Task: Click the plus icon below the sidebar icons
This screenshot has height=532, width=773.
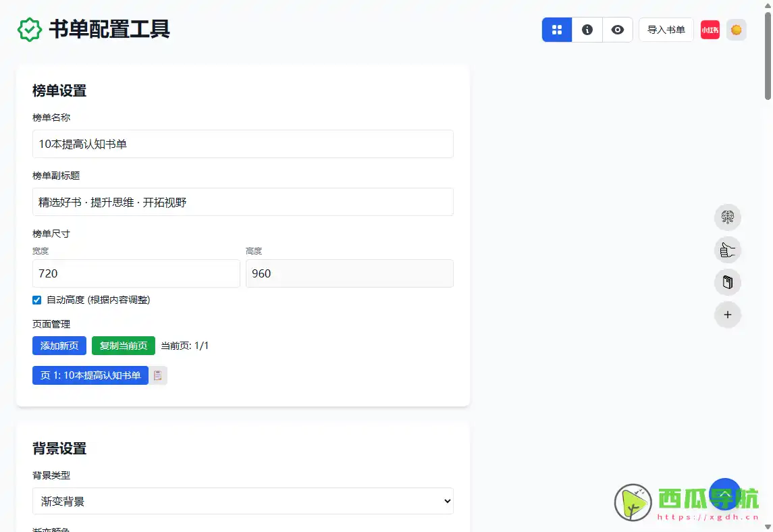Action: tap(727, 315)
